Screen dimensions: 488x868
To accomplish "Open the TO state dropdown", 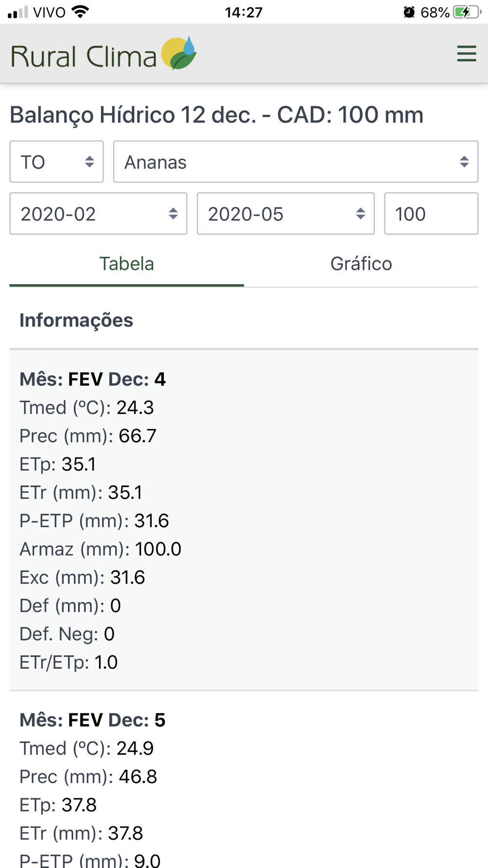I will pos(57,162).
